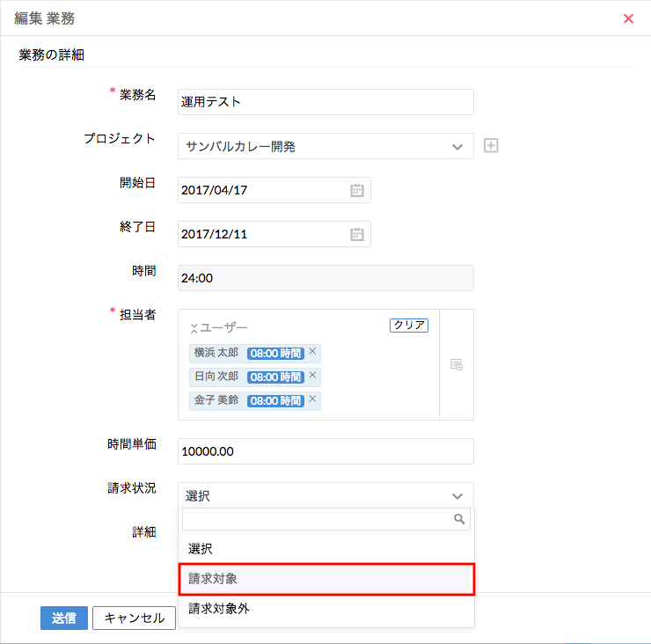Choose the 選択 option in list

pos(327,549)
